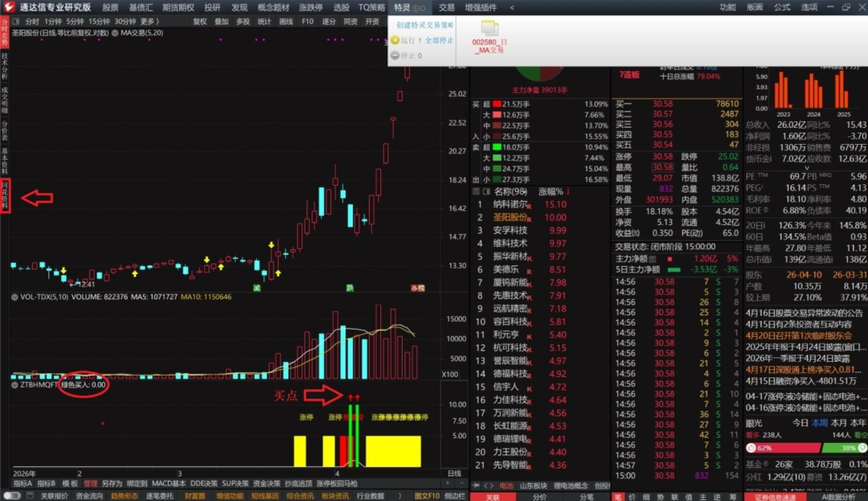
Task: Toggle 叠加 overlay in chart toolbar
Action: point(221,22)
